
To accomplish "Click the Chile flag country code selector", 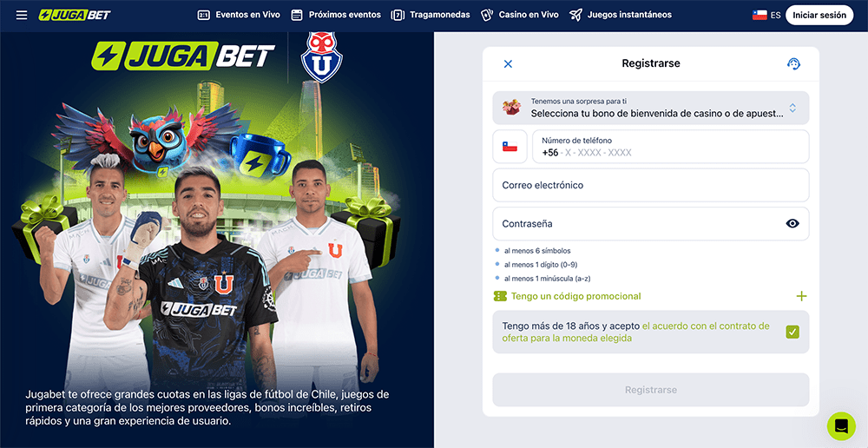I will pos(510,147).
